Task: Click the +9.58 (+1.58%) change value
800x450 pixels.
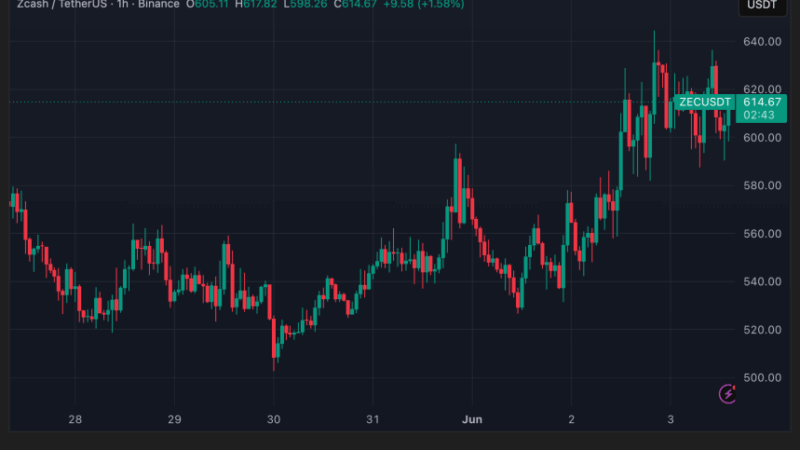Action: pyautogui.click(x=424, y=5)
